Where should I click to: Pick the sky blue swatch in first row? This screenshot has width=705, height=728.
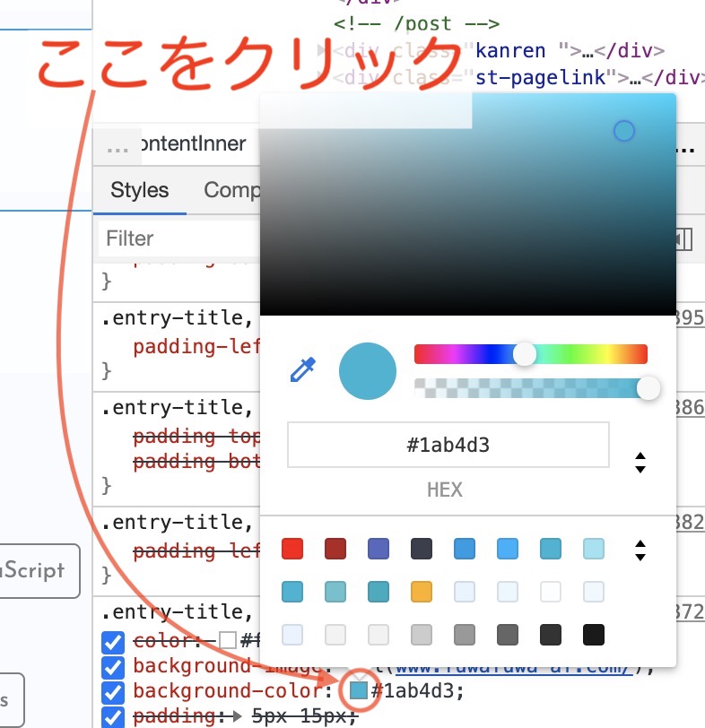coord(508,549)
